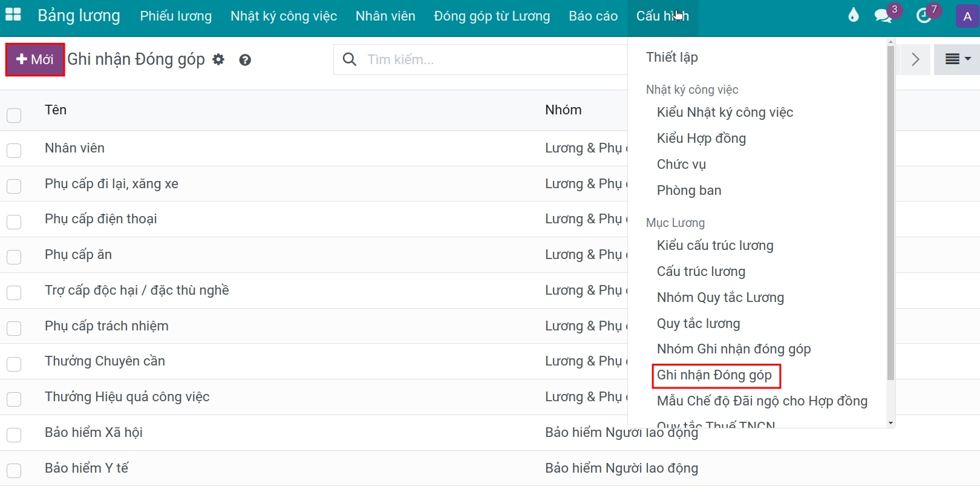Open the chat messages icon
The height and width of the screenshot is (492, 980).
[883, 16]
